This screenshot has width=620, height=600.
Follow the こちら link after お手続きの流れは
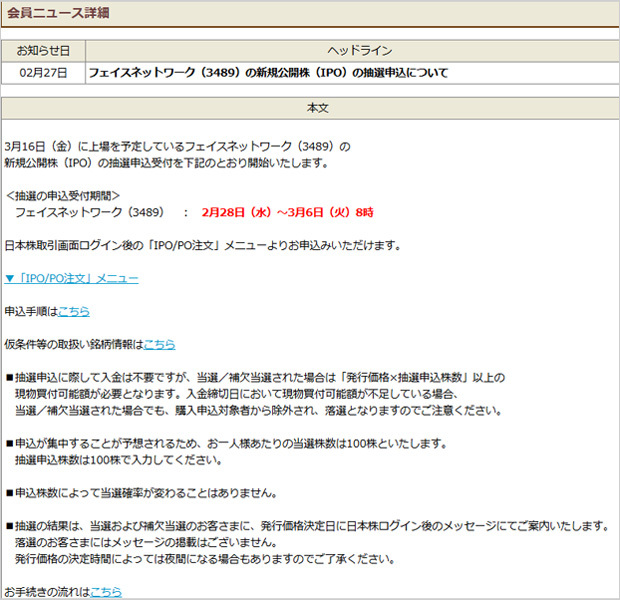(106, 592)
